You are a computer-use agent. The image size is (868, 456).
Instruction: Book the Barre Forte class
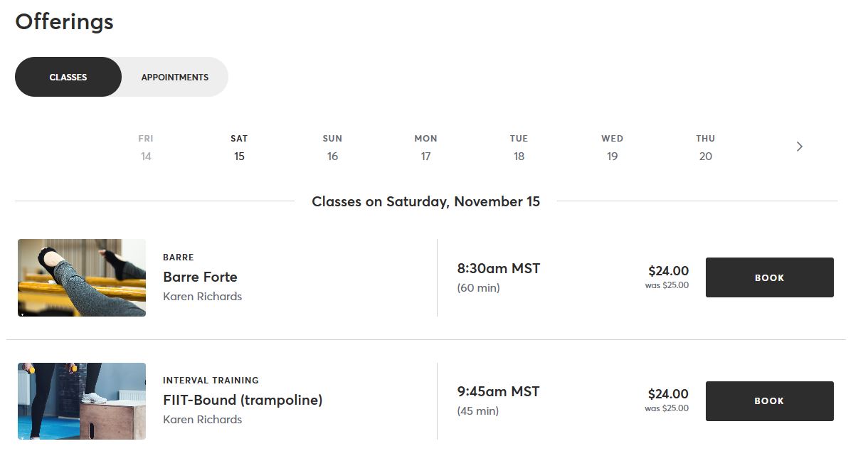769,277
